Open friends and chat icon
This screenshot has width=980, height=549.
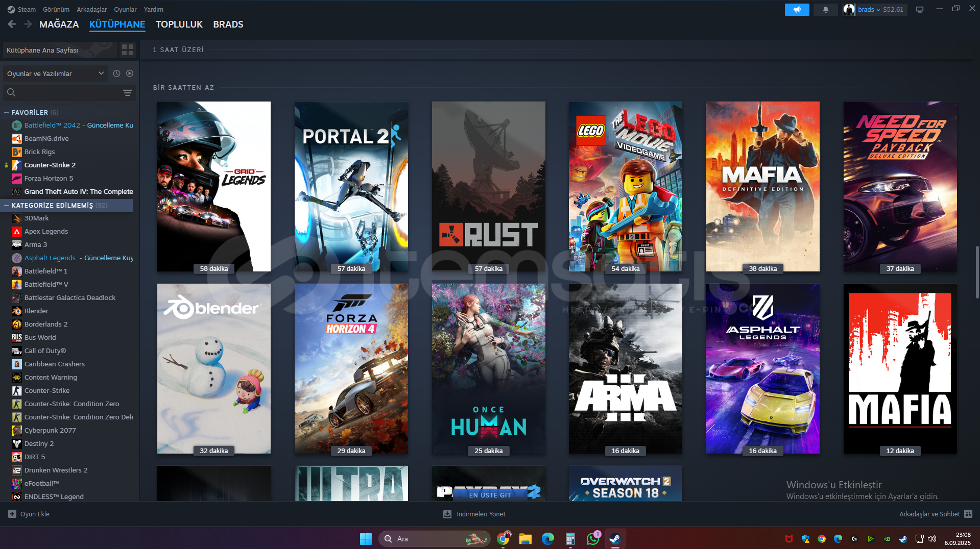coord(968,514)
